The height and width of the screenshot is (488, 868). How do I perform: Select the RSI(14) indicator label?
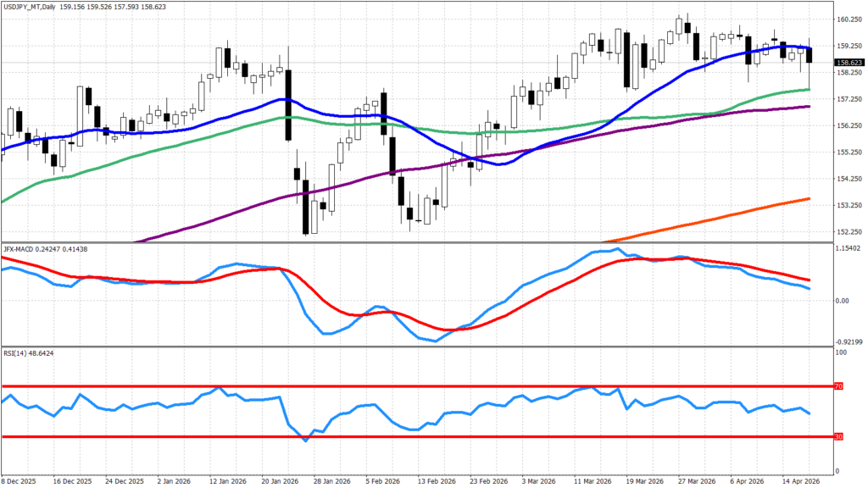(16, 352)
